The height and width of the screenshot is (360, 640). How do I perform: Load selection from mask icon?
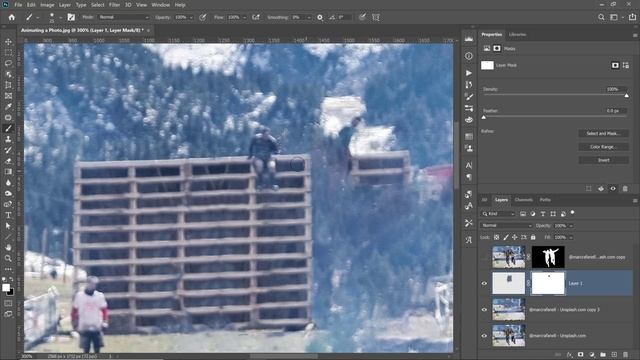(589, 189)
